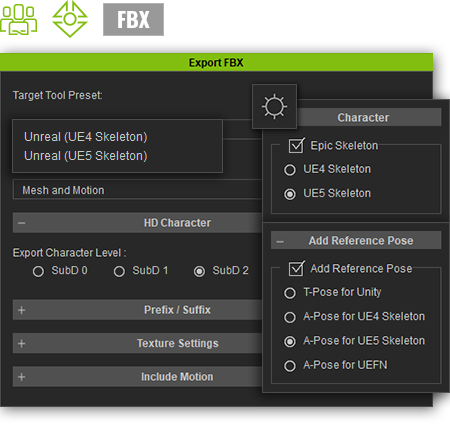This screenshot has height=424, width=450.
Task: Select UE4 Skeleton radio option
Action: [x=290, y=170]
